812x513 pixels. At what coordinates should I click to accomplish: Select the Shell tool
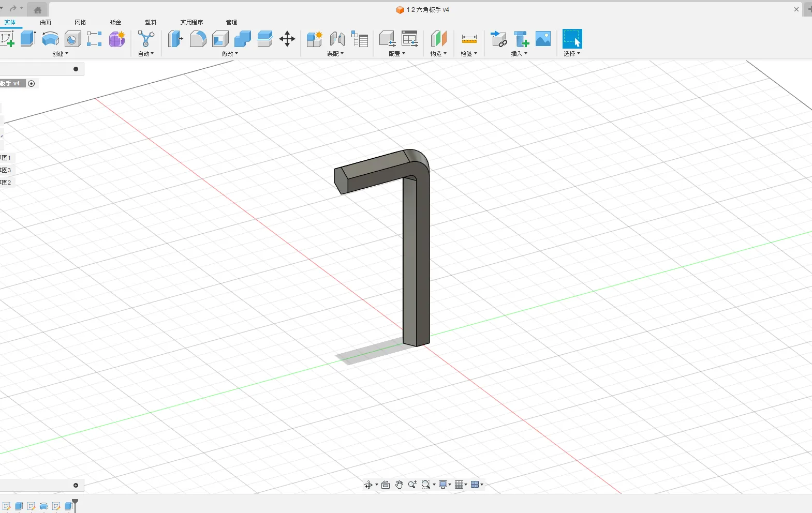(x=220, y=39)
